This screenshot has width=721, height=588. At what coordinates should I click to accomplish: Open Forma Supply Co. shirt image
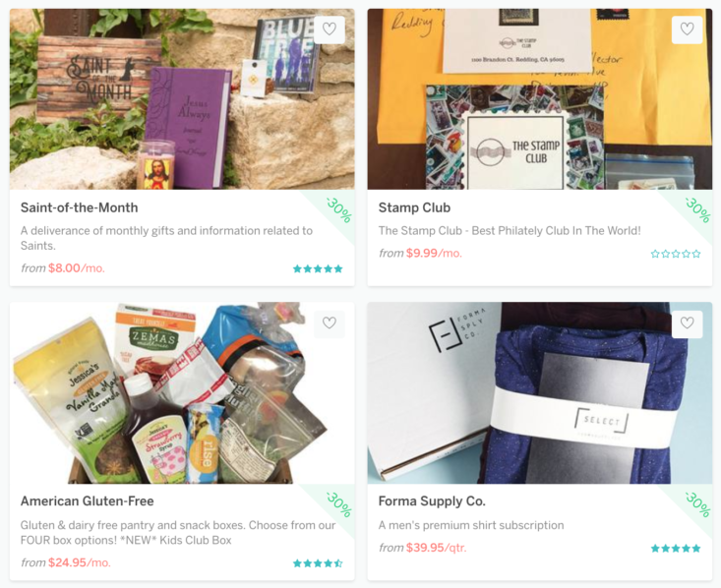[x=539, y=392]
